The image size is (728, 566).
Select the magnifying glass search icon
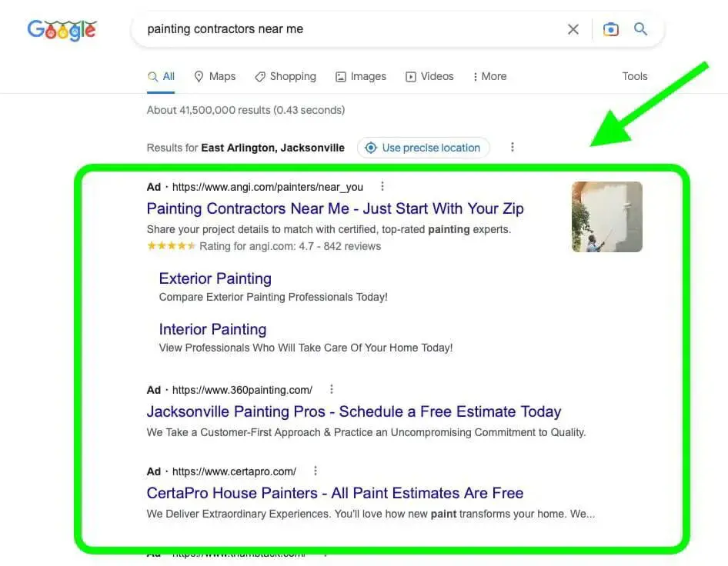[x=640, y=28]
